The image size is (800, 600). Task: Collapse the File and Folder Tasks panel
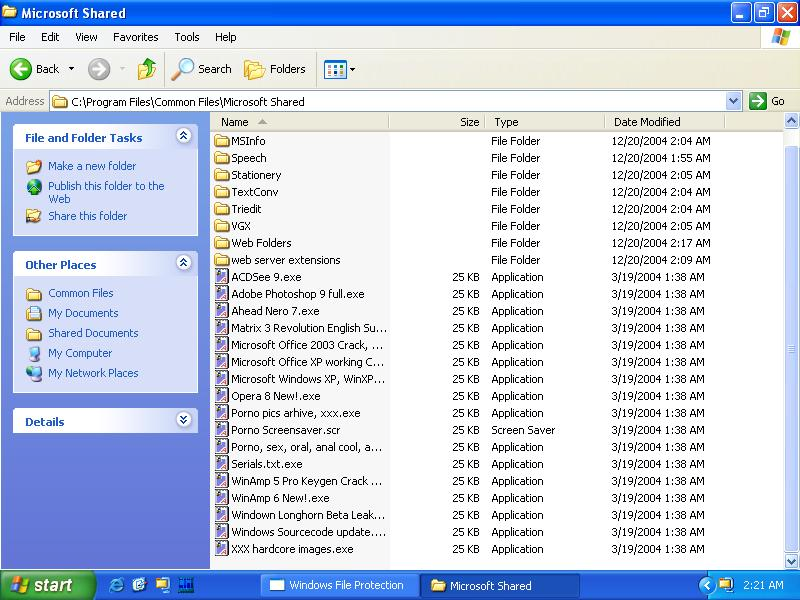184,136
